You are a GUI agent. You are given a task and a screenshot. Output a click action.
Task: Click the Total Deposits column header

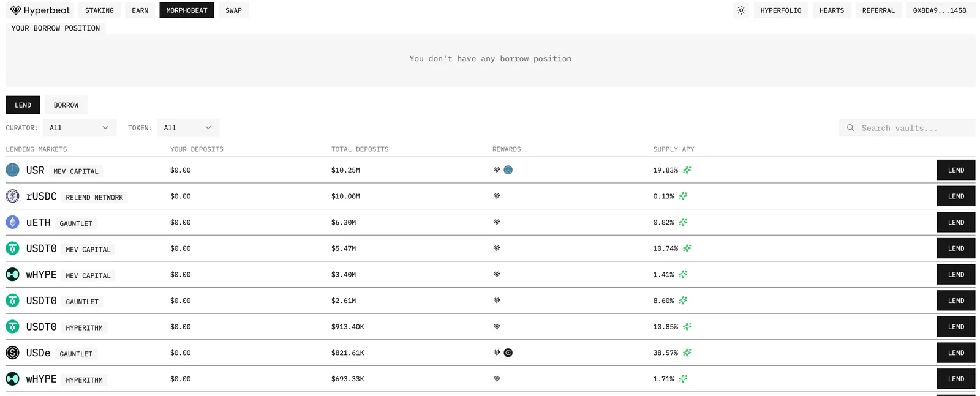click(x=360, y=149)
